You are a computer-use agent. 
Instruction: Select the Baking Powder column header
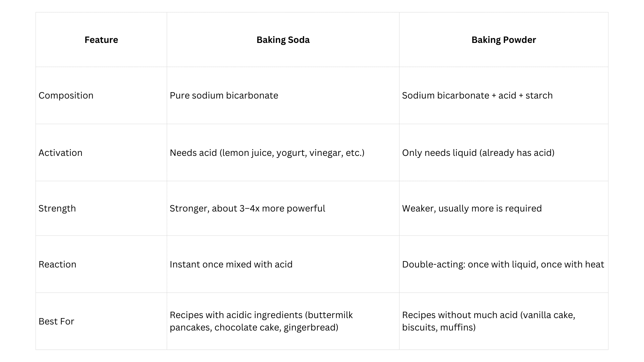click(x=503, y=40)
